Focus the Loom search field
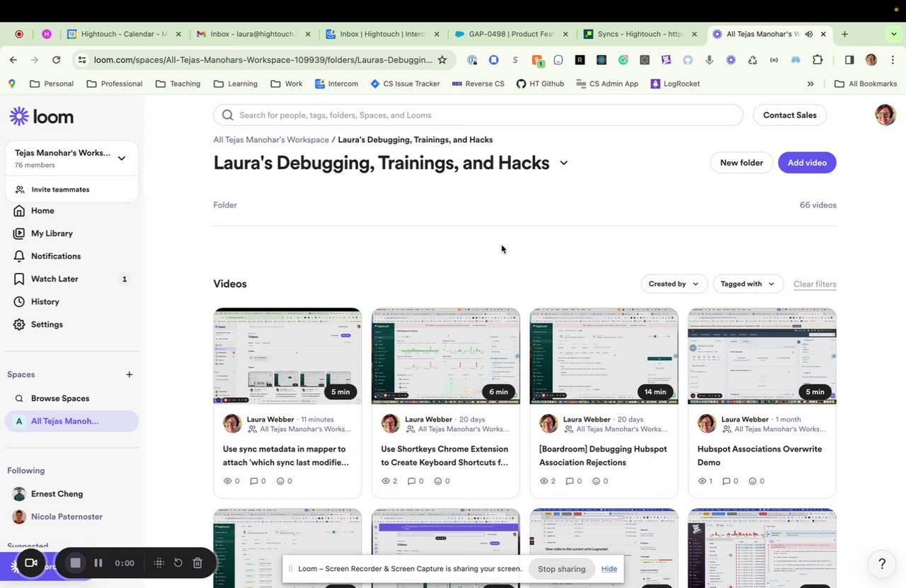Screen dimensions: 906x588 click(478, 115)
